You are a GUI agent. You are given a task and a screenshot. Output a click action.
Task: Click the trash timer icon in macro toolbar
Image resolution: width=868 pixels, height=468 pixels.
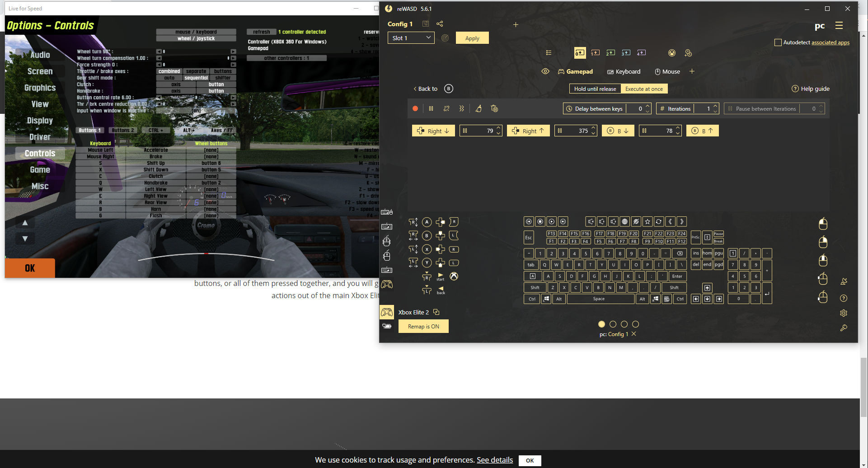[494, 108]
